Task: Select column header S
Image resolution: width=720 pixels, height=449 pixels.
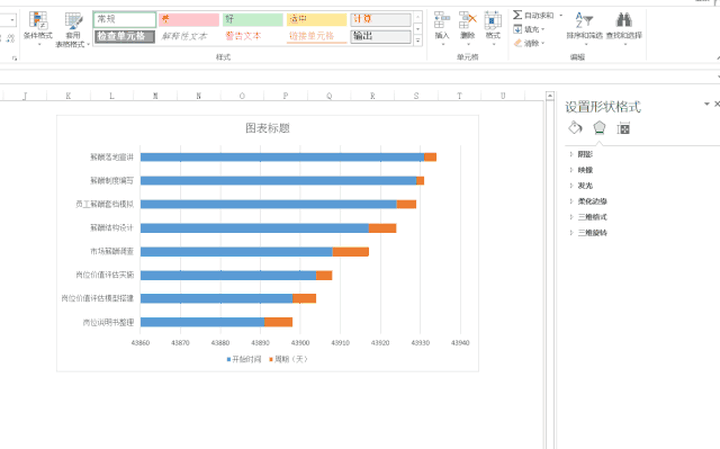Action: [x=416, y=95]
